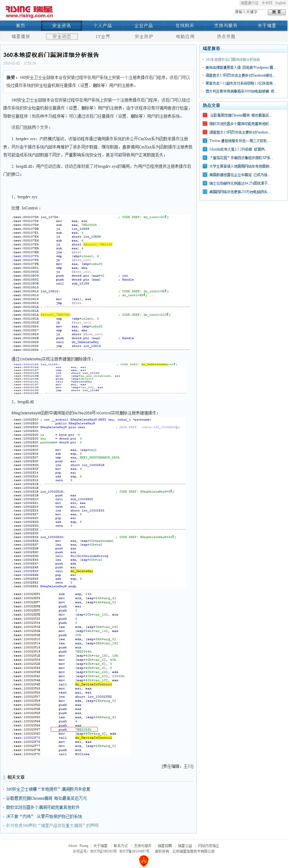Open the Mozilla发布火狐3.5.2升级版 hot article
The image size is (289, 868).
pos(239,149)
